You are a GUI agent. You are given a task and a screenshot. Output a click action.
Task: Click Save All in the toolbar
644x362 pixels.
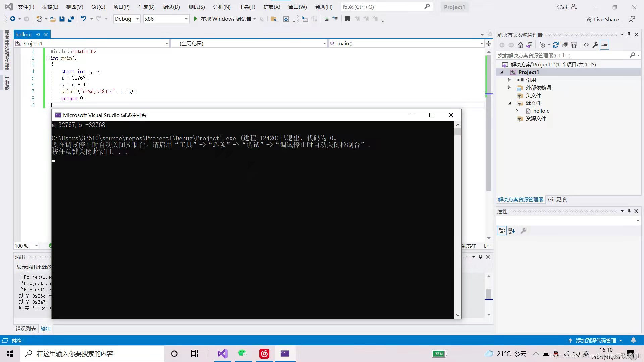click(x=71, y=19)
